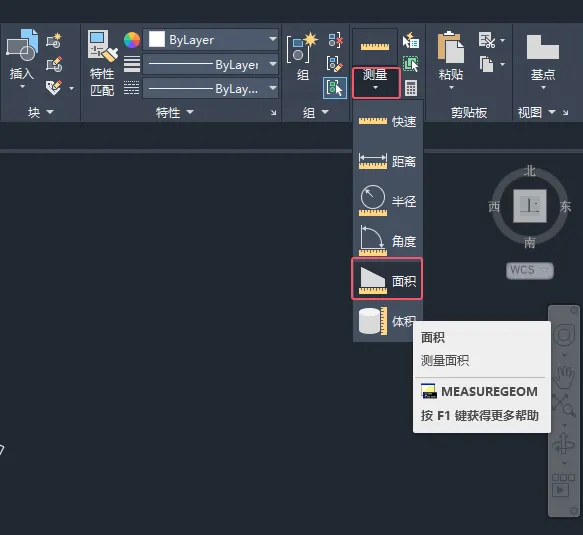583x535 pixels.
Task: Open the 特性匹配 match properties tool
Action: click(102, 63)
